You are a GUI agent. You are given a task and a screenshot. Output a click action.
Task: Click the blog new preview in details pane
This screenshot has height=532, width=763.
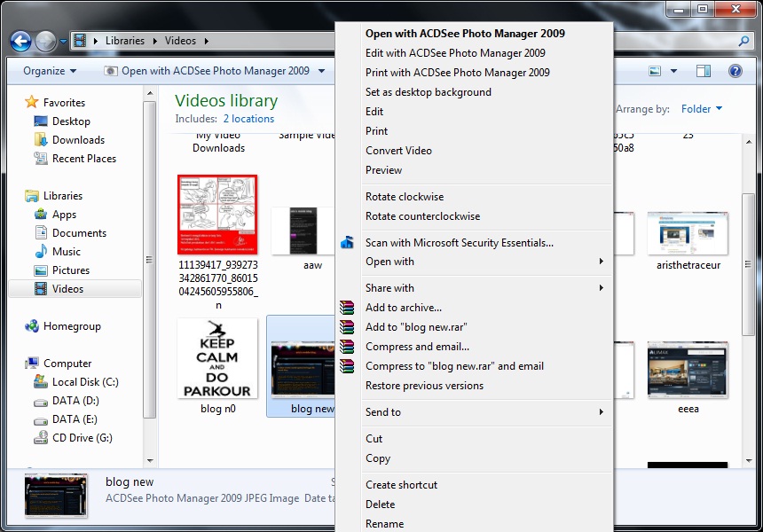(x=56, y=496)
